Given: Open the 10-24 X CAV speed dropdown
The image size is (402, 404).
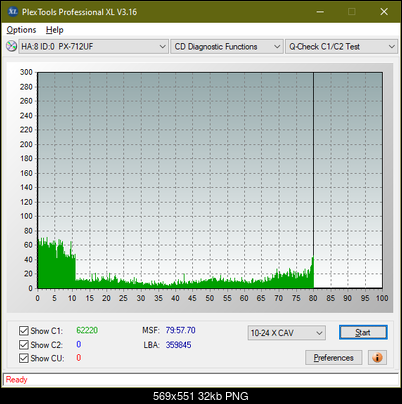Looking at the screenshot, I should point(287,333).
